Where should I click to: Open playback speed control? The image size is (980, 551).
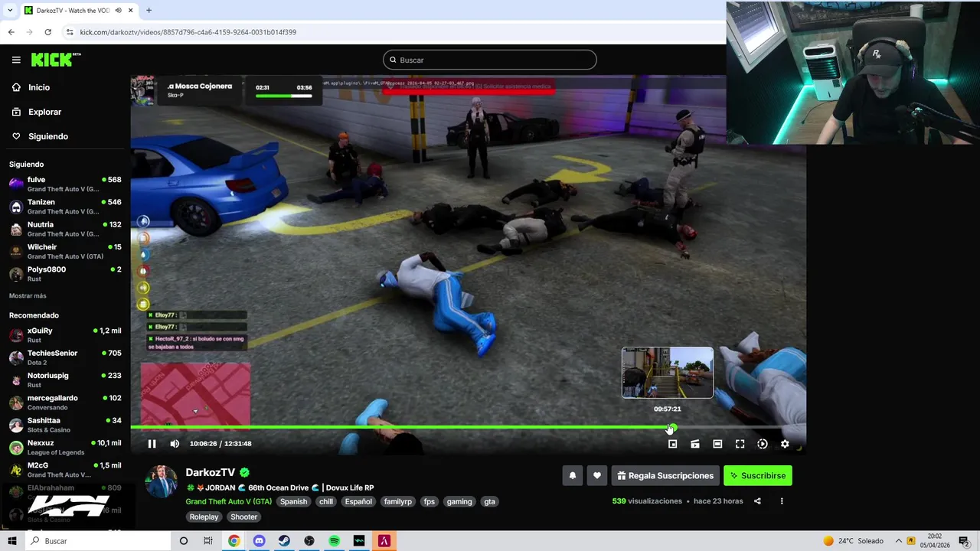pos(763,444)
